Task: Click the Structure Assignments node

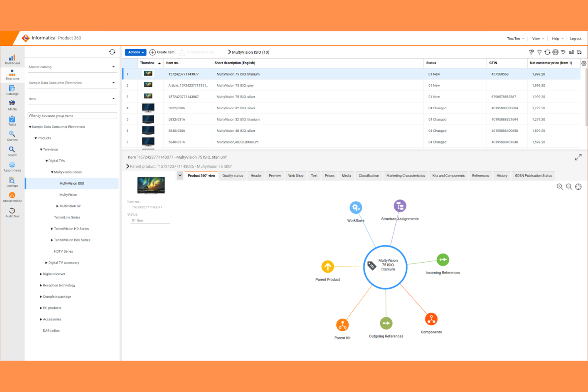Action: pos(400,206)
